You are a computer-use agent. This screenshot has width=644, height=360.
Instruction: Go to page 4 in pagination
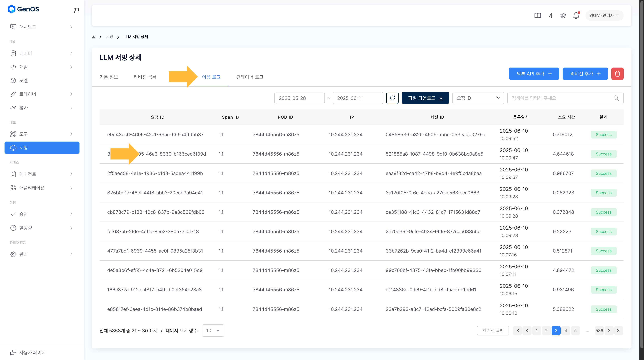click(566, 330)
